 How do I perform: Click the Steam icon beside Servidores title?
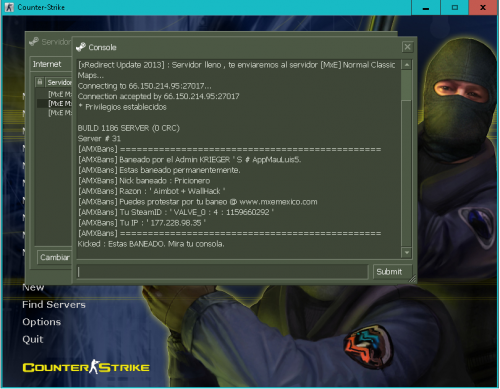[34, 42]
